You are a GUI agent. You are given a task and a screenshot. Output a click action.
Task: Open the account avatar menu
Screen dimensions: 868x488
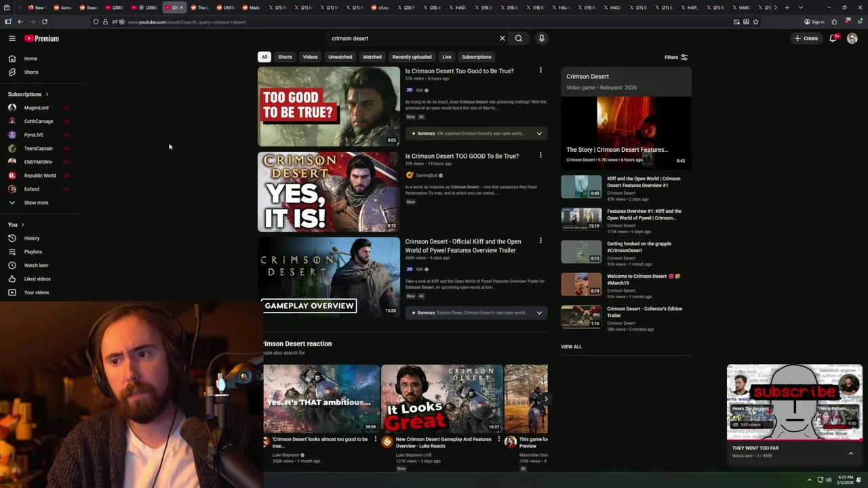(852, 39)
